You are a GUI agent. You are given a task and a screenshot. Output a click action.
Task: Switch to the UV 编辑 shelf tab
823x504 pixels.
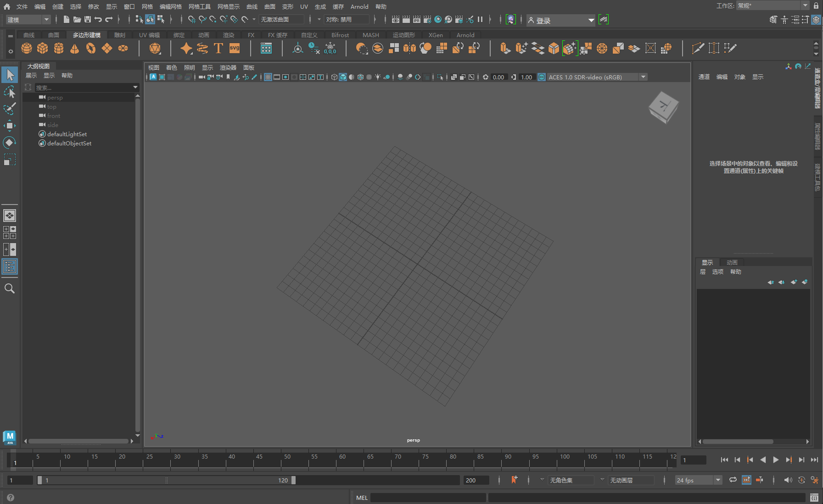coord(150,35)
